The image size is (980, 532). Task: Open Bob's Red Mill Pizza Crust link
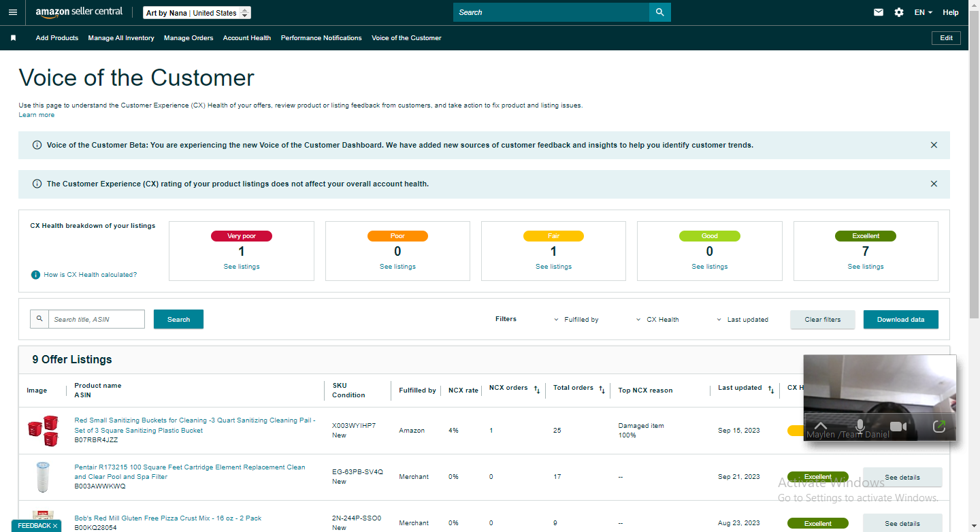(168, 518)
